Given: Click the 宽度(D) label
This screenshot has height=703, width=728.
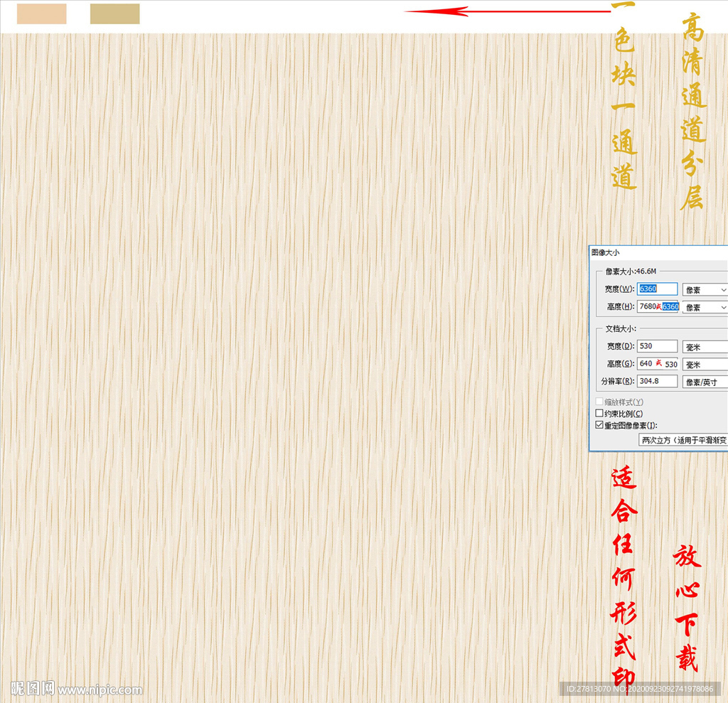Looking at the screenshot, I should (621, 346).
